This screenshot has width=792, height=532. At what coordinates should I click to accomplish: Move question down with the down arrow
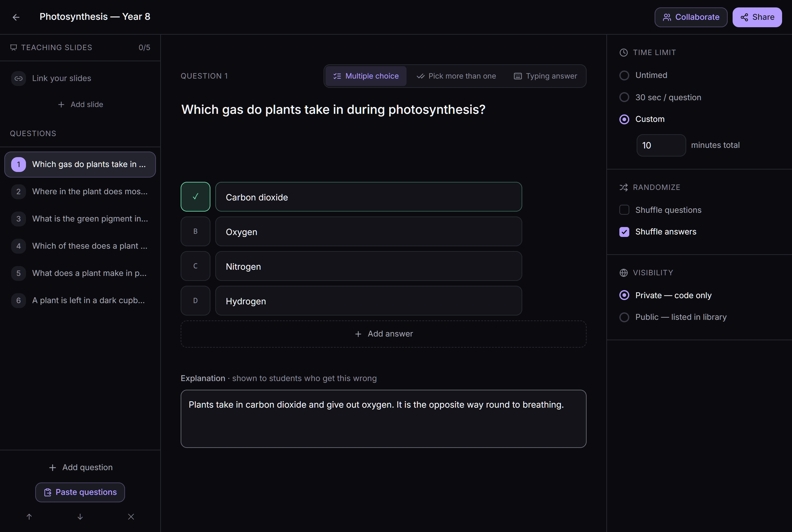[x=80, y=517]
